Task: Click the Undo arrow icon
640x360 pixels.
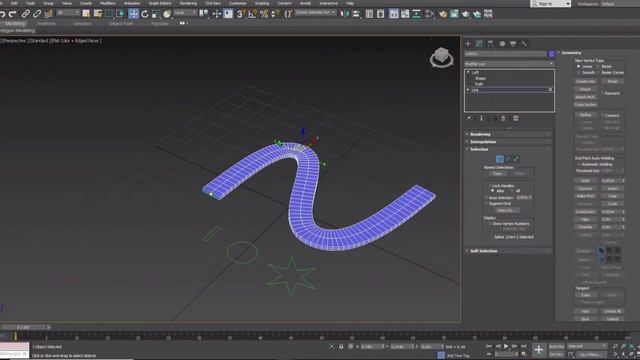Action: pos(2,14)
